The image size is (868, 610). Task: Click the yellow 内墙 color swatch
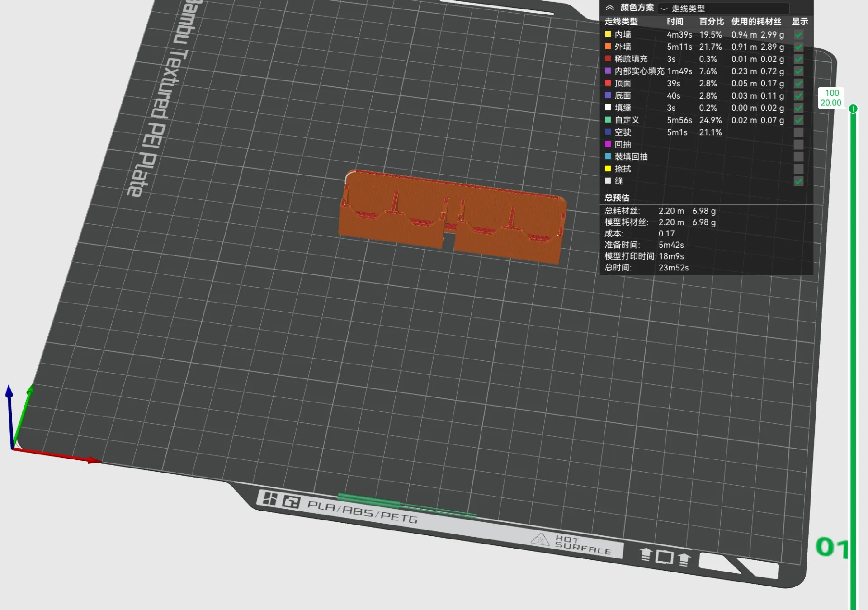pyautogui.click(x=608, y=34)
